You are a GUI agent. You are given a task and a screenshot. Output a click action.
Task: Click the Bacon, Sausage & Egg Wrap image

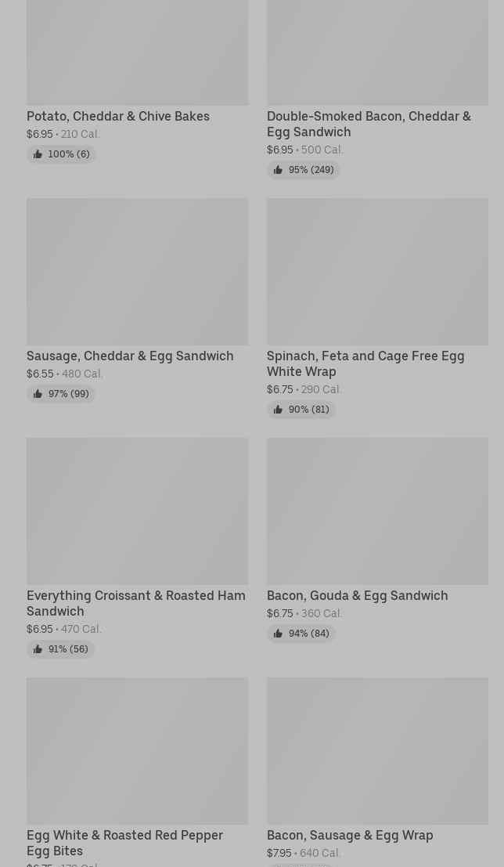pos(377,750)
